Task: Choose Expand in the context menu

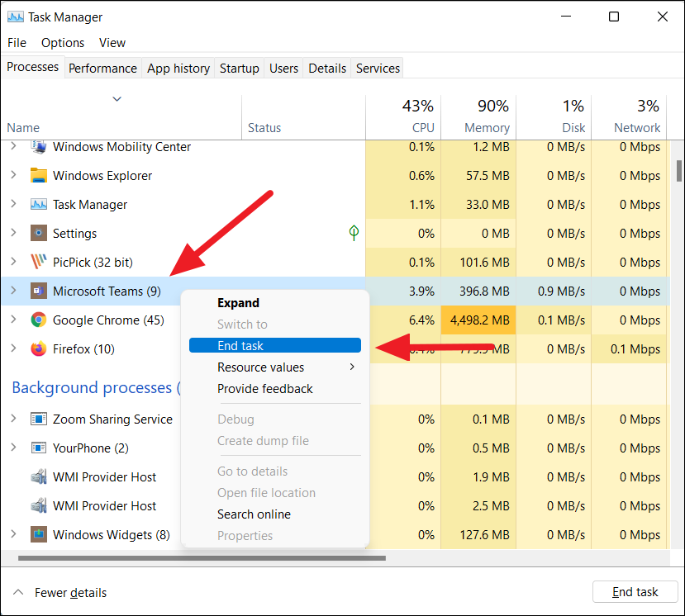Action: [275, 302]
